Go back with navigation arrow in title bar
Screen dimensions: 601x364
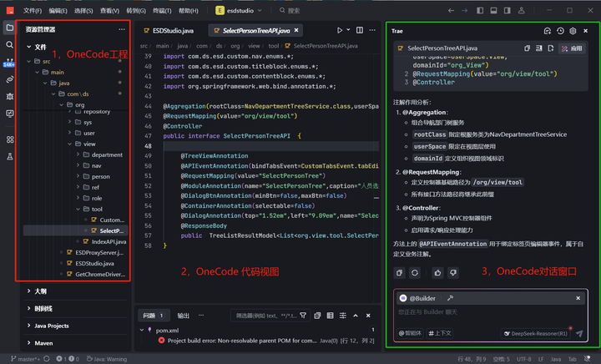coord(451,11)
